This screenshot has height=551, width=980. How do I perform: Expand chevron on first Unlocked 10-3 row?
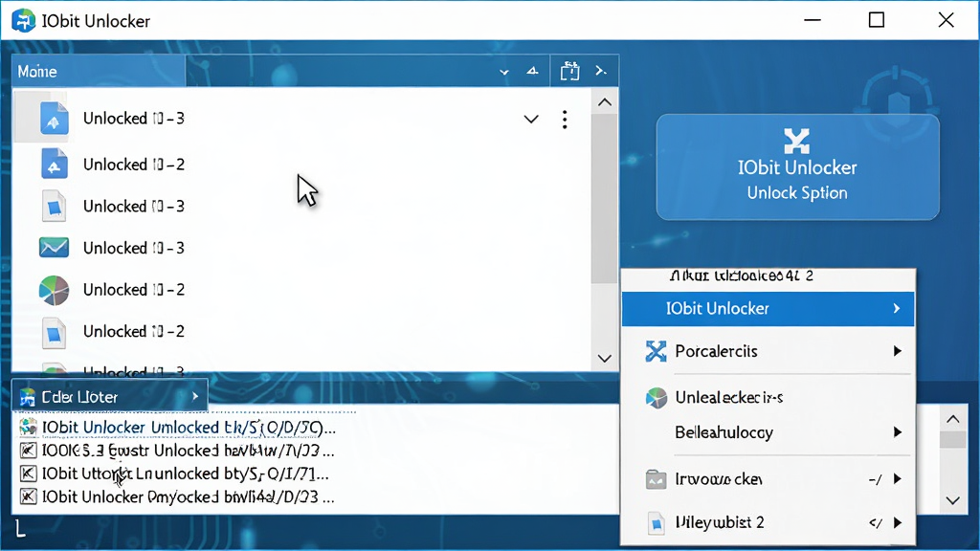coord(530,119)
